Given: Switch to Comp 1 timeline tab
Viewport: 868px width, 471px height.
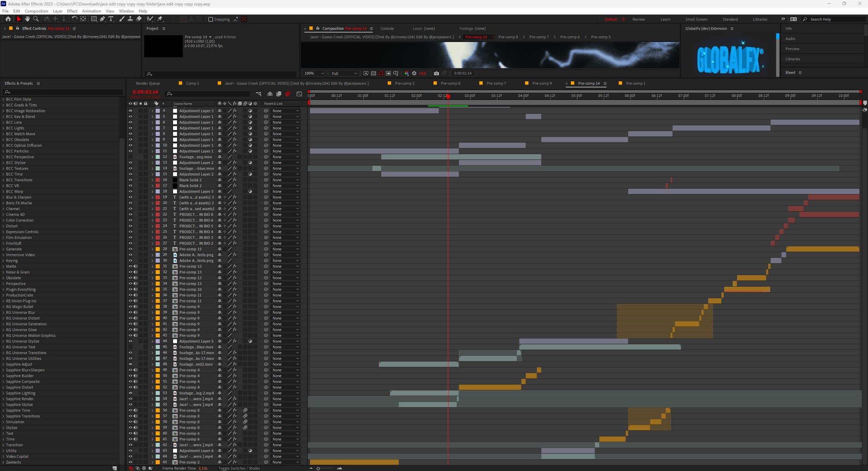Looking at the screenshot, I should (x=192, y=83).
